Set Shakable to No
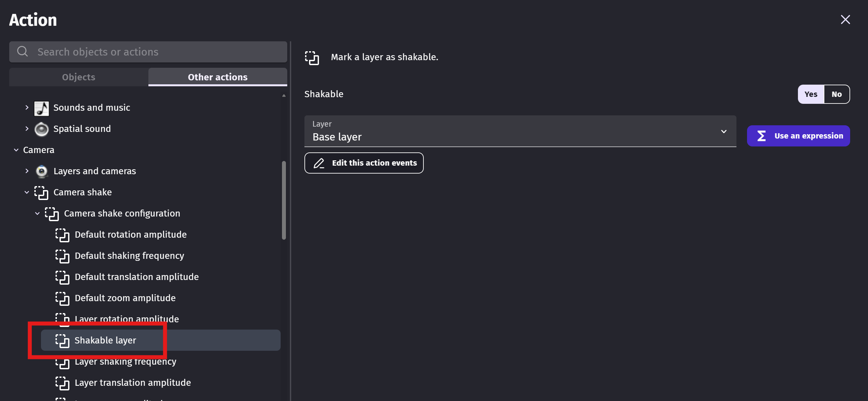868x401 pixels. tap(836, 94)
